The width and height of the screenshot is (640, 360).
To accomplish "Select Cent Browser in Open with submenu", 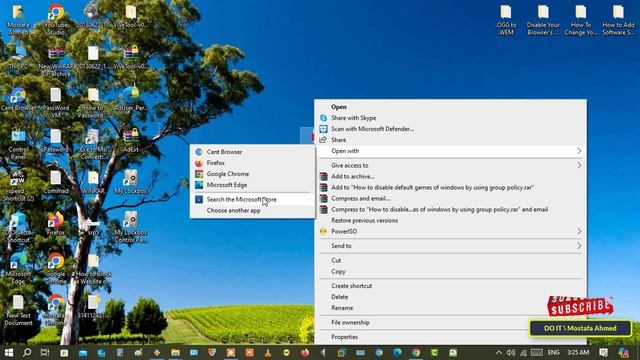I will click(252, 152).
